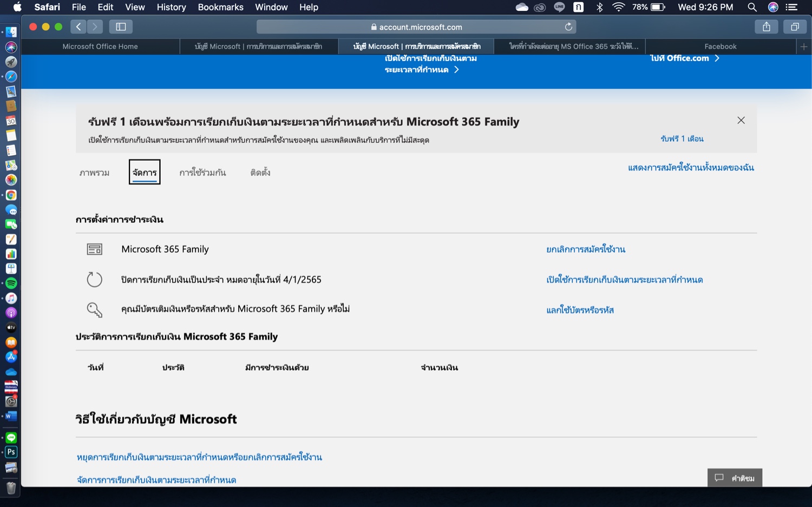812x507 pixels.
Task: Open the Bookmarks menu
Action: (220, 7)
